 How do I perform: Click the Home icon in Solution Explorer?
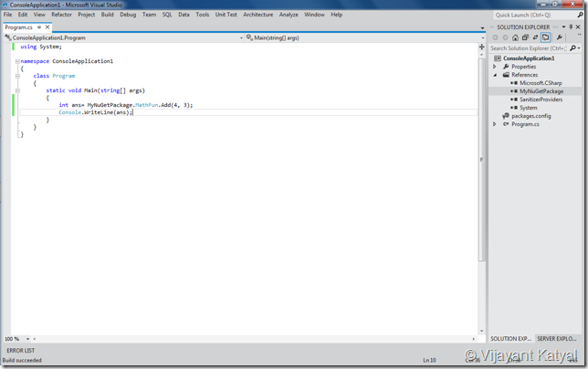click(515, 37)
